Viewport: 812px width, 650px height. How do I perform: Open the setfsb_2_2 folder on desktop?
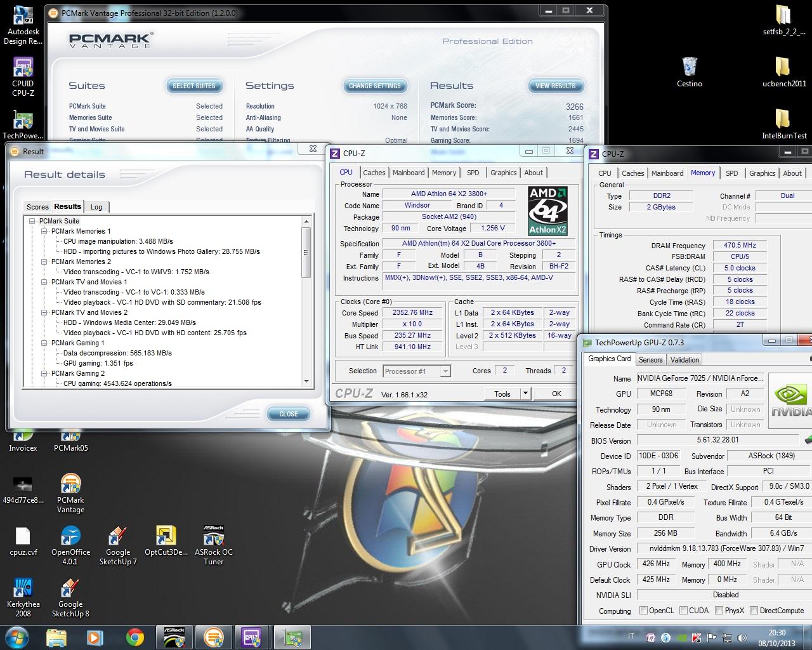tap(784, 21)
